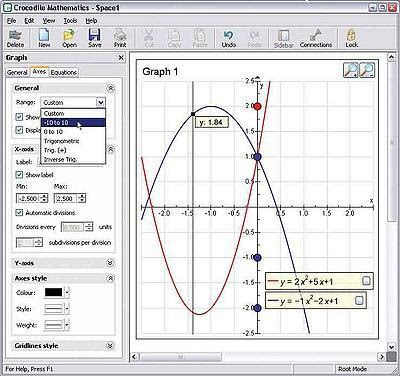Viewport: 400px width, 376px height.
Task: Switch to the Equations tab
Action: pyautogui.click(x=63, y=72)
